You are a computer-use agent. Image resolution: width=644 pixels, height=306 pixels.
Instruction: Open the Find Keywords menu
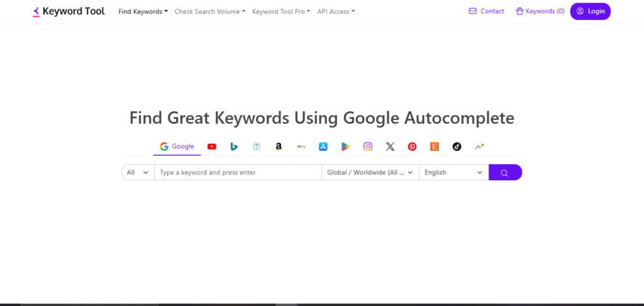click(143, 11)
